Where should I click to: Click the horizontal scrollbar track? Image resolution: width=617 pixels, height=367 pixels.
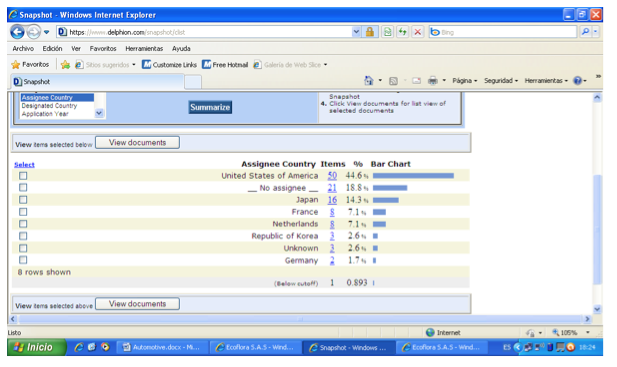(300, 319)
